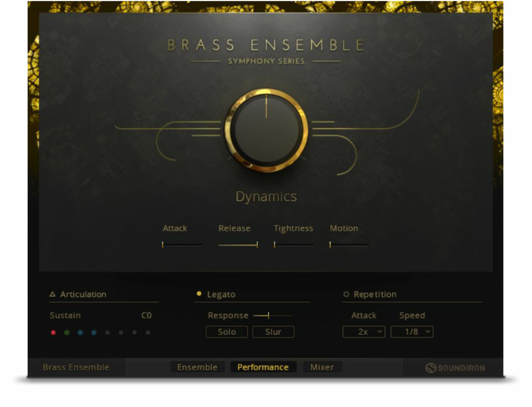The width and height of the screenshot is (532, 407).
Task: Select the second blue articulation dot
Action: pyautogui.click(x=94, y=333)
